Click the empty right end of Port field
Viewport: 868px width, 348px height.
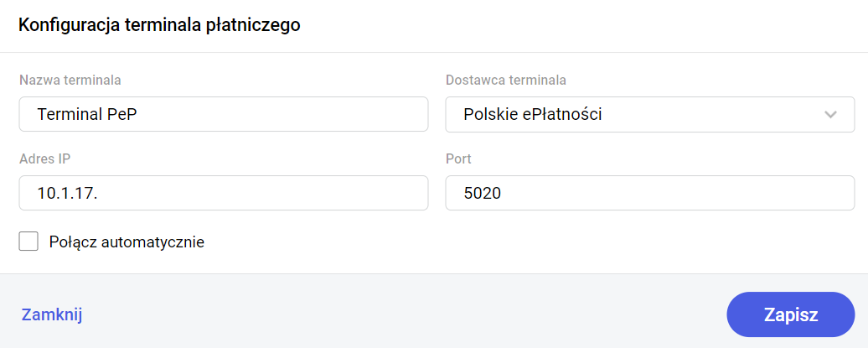[804, 193]
